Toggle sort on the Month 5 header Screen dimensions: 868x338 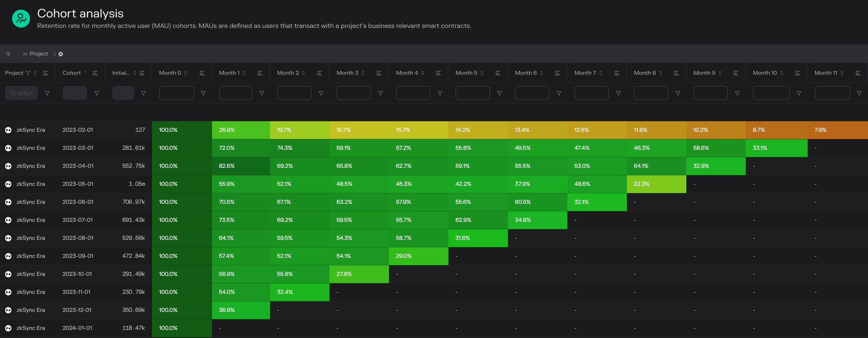click(466, 73)
